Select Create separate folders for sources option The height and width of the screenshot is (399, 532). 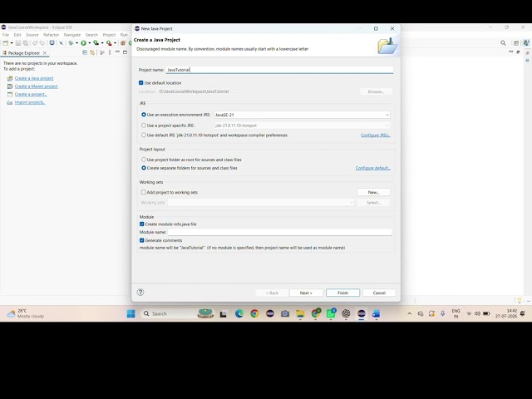[x=144, y=168]
